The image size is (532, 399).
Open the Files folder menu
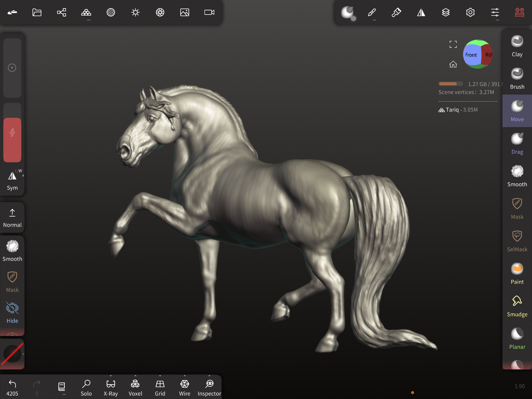[37, 12]
